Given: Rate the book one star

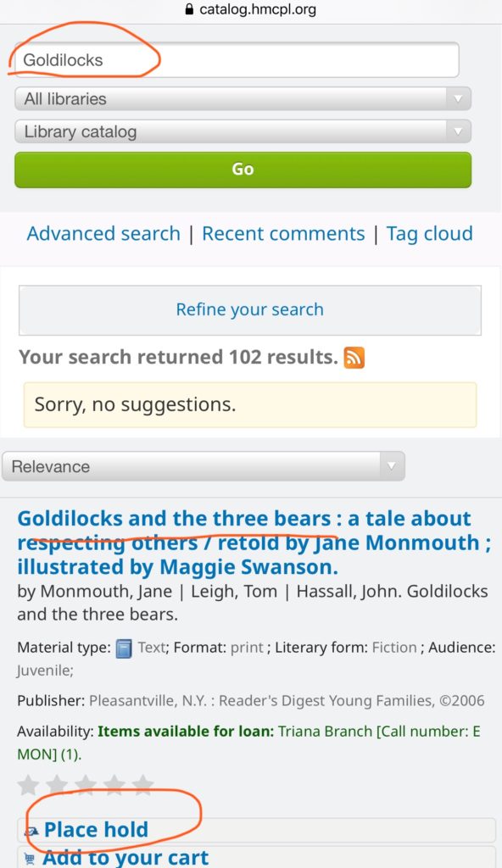Looking at the screenshot, I should pyautogui.click(x=28, y=785).
